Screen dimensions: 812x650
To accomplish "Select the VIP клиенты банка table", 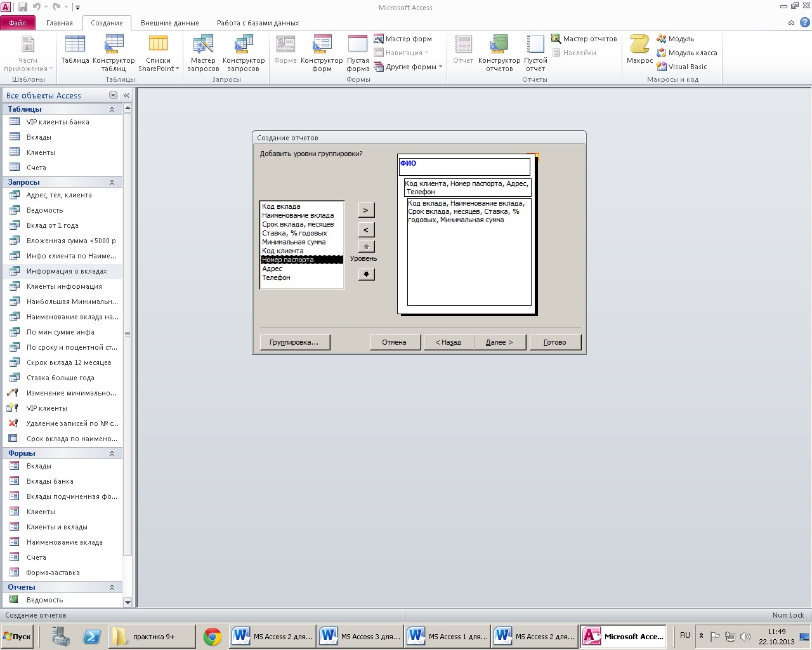I will (62, 122).
